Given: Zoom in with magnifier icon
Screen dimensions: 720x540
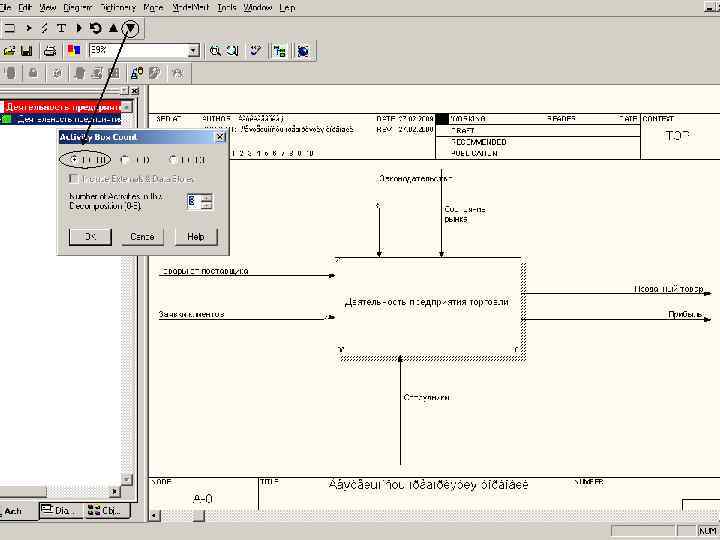Looking at the screenshot, I should pyautogui.click(x=214, y=51).
